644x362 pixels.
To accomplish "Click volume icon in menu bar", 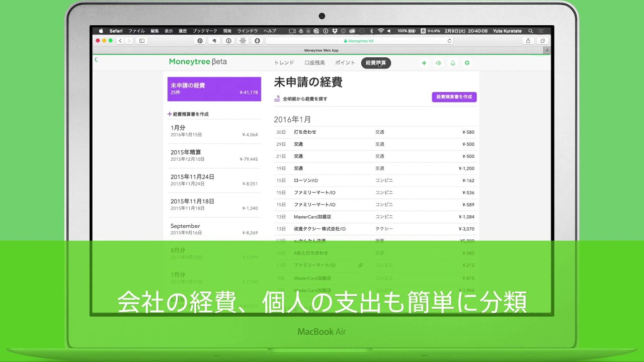I will [389, 31].
